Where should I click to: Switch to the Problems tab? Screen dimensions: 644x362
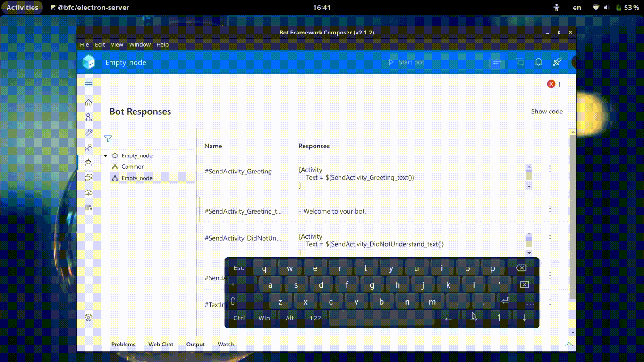123,345
